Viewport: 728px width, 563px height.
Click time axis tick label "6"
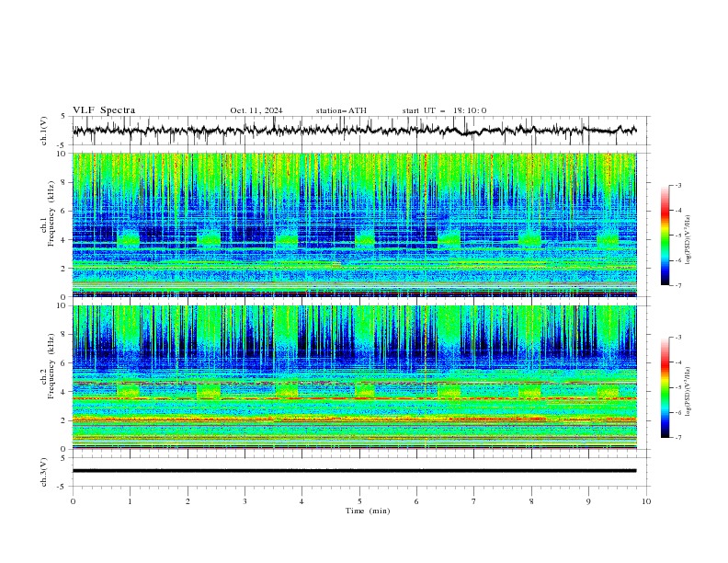416,501
